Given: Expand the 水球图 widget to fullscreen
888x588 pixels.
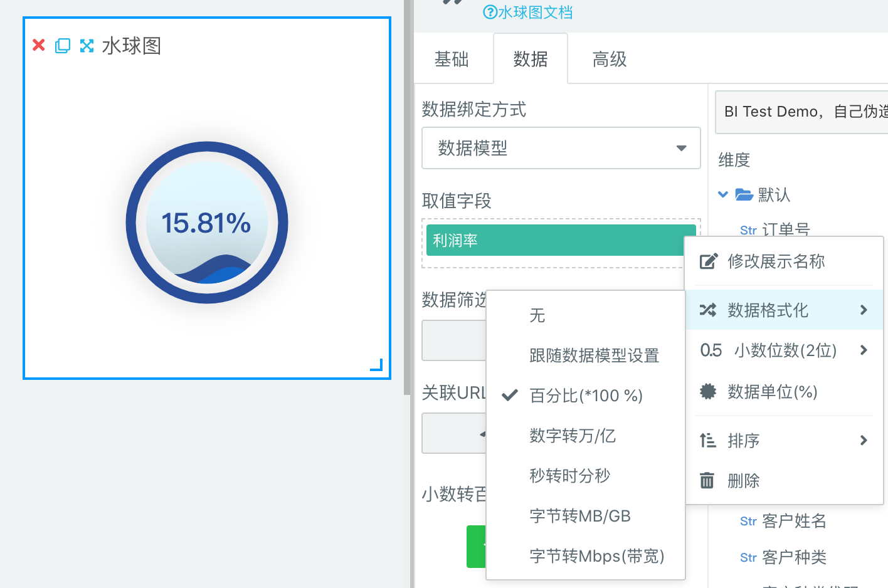Looking at the screenshot, I should [87, 45].
